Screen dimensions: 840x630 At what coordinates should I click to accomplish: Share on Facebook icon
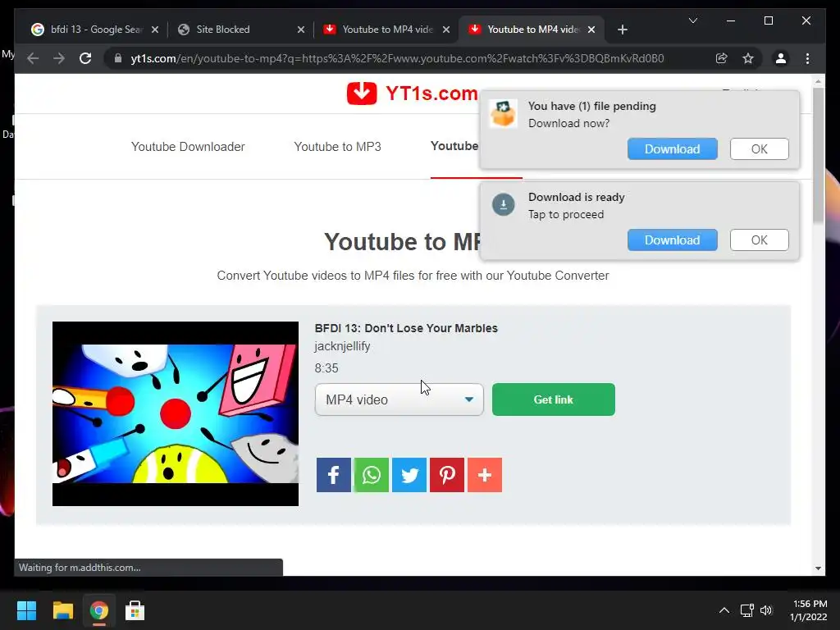333,475
